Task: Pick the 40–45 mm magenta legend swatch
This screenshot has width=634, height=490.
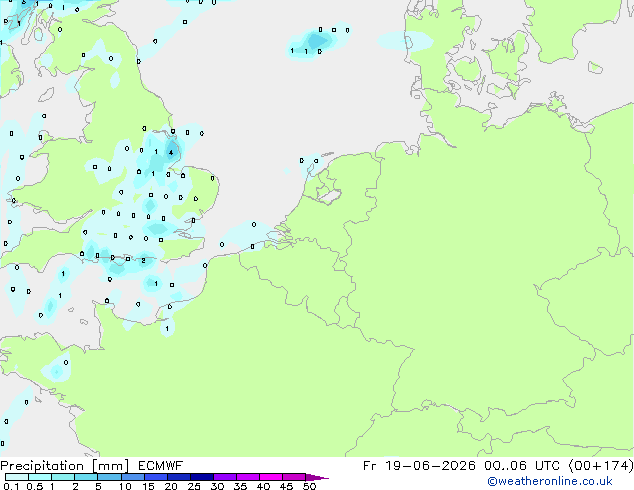Action: [x=271, y=477]
